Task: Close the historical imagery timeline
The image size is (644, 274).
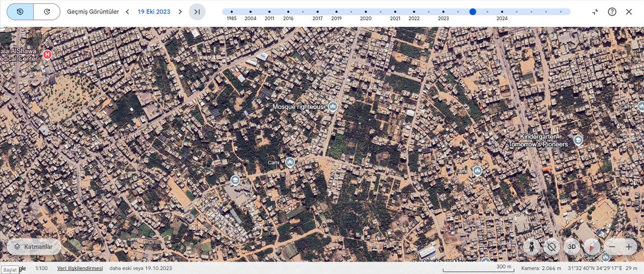Action: [629, 12]
